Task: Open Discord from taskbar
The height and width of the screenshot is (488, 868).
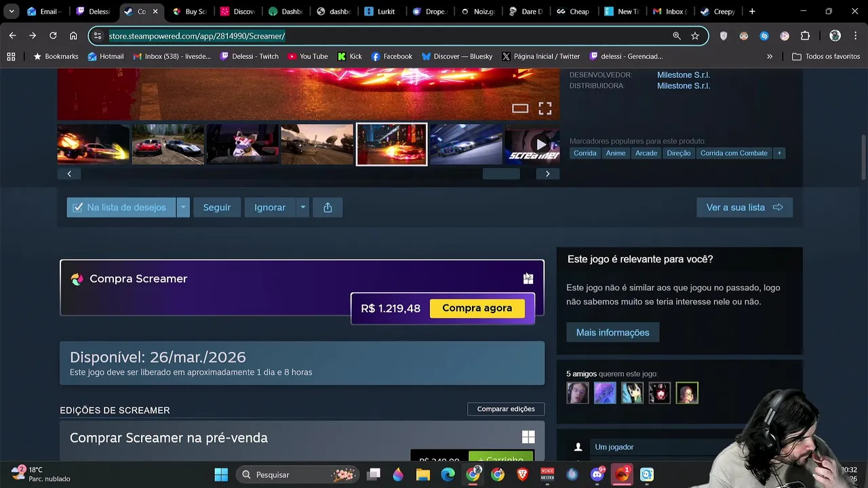Action: (597, 474)
